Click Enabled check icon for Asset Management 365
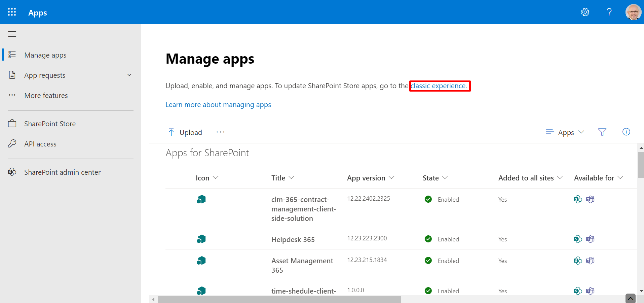 coord(428,260)
